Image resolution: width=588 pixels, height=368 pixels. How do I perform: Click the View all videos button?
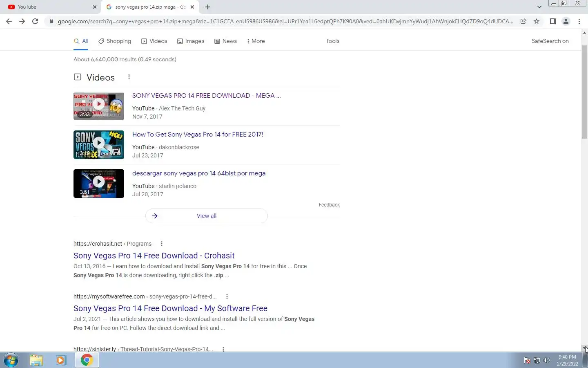[207, 216]
